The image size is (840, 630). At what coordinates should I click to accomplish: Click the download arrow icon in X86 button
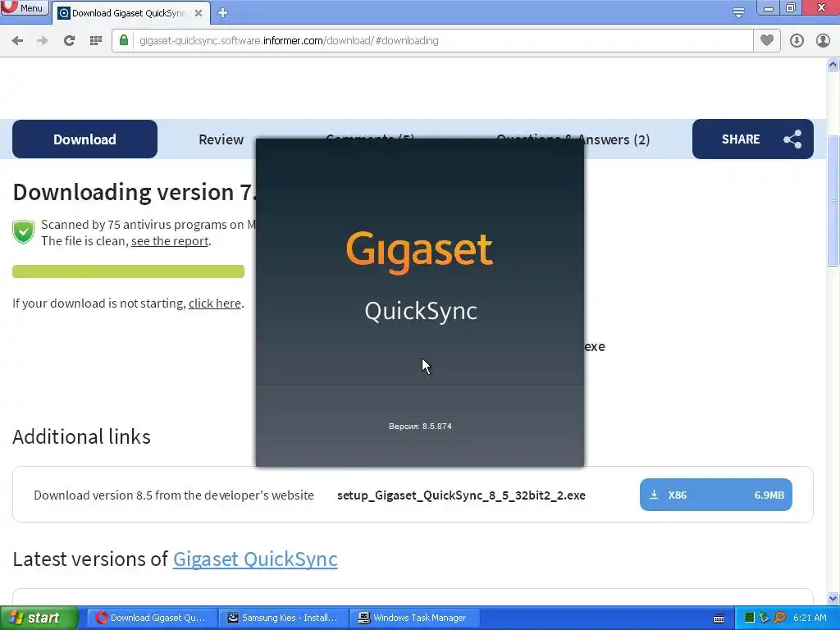(x=654, y=495)
